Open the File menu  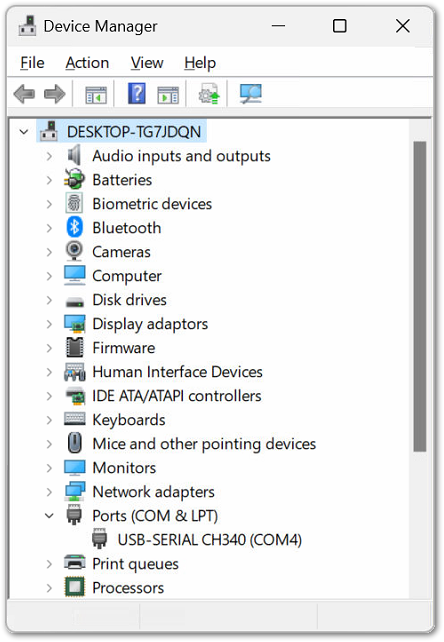[x=32, y=63]
